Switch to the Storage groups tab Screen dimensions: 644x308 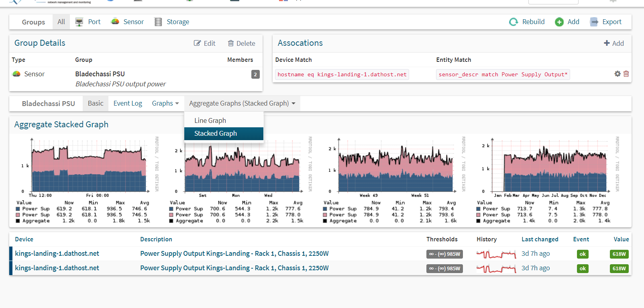pyautogui.click(x=172, y=22)
